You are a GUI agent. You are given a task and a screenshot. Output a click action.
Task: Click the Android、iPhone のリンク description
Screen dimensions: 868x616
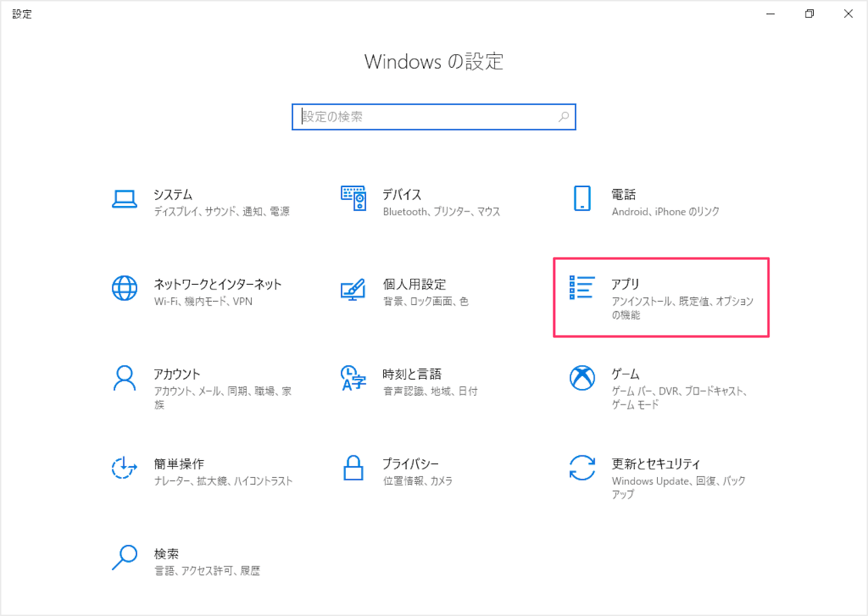click(665, 211)
